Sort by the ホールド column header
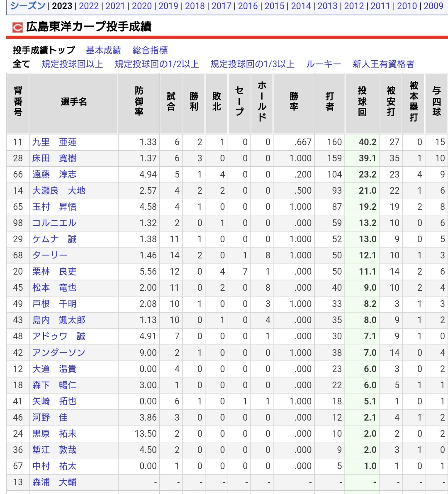This screenshot has width=448, height=494. tap(262, 104)
